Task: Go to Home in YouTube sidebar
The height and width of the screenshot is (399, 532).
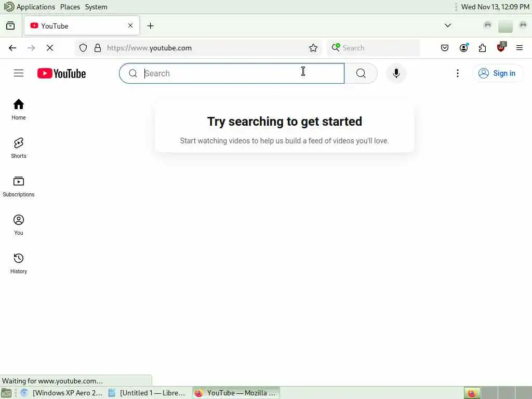Action: (x=19, y=109)
